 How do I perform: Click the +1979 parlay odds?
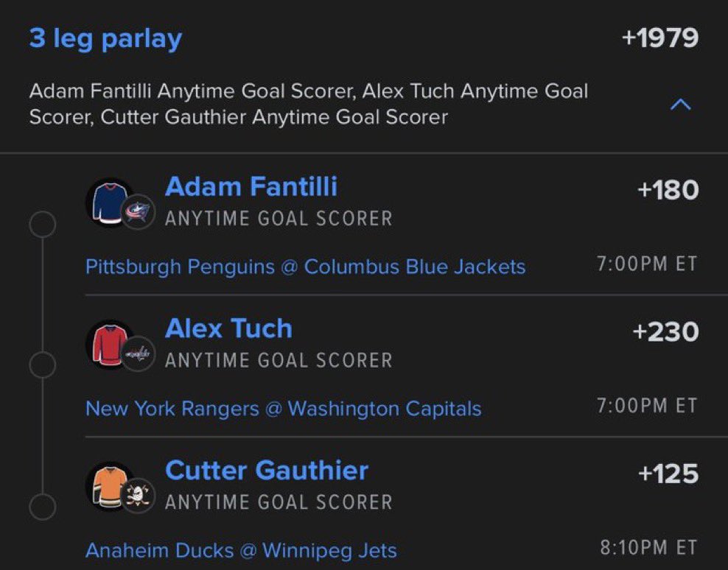coord(659,38)
